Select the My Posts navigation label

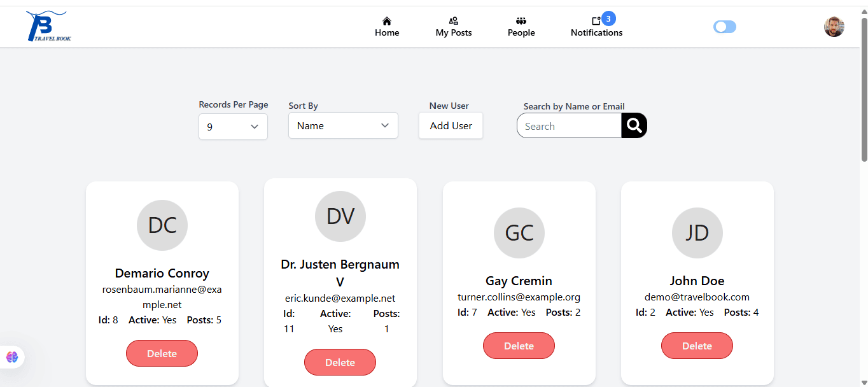point(454,32)
